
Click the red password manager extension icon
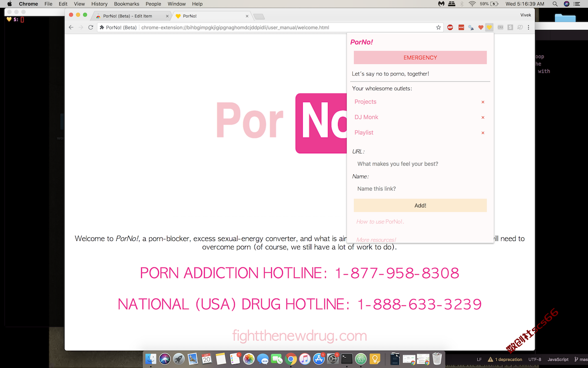point(461,28)
